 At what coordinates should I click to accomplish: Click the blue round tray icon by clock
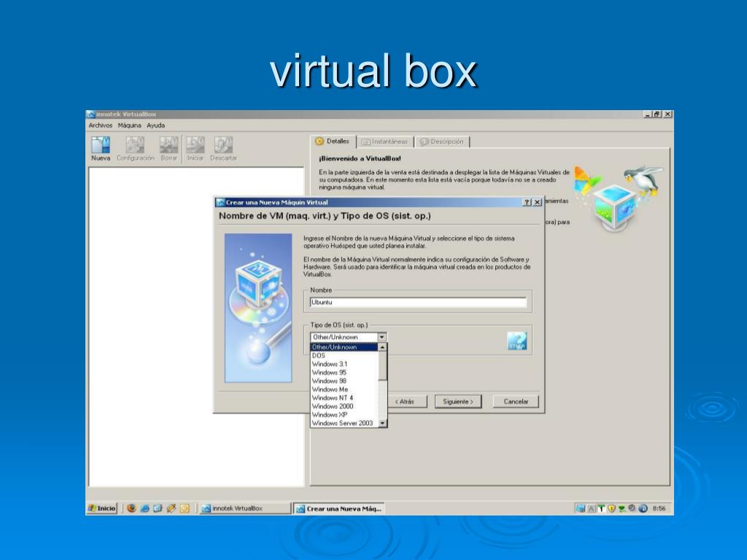click(x=643, y=508)
